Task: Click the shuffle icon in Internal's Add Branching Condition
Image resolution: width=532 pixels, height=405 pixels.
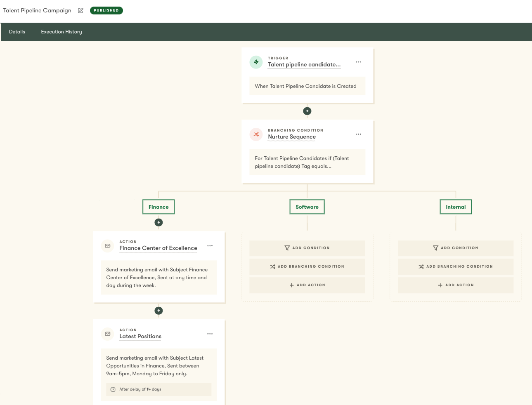Action: (421, 266)
